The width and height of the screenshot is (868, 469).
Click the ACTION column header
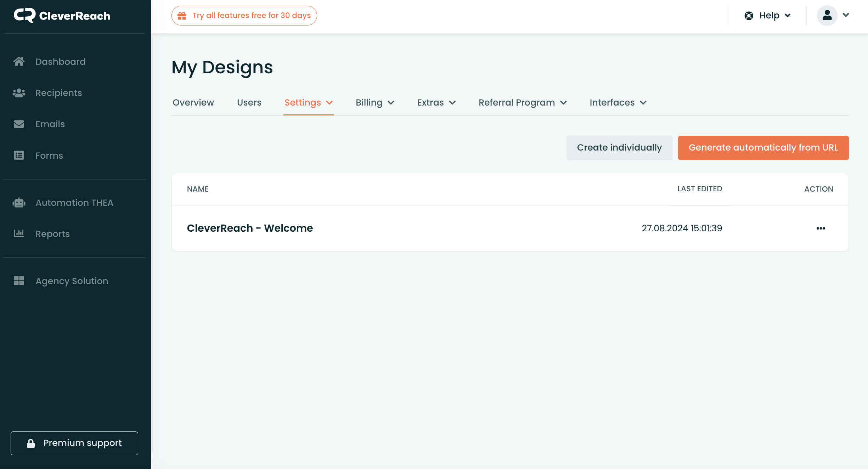[x=818, y=189]
